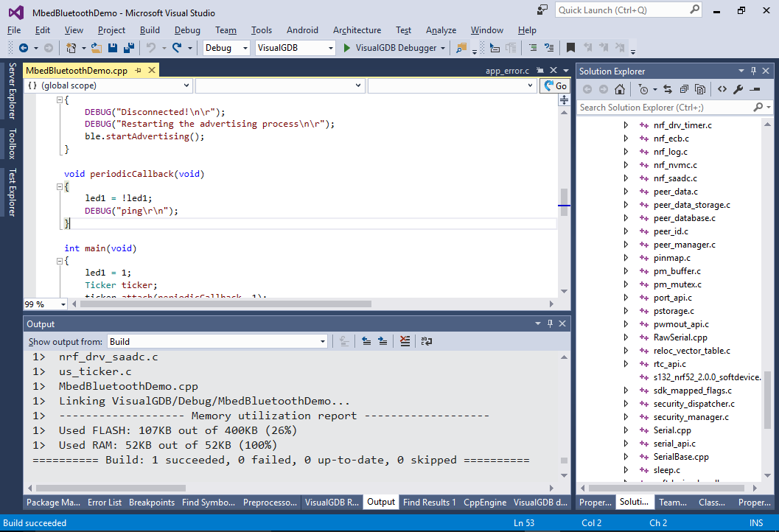The width and height of the screenshot is (779, 532).
Task: Collapse the periodicCallback function body
Action: pyautogui.click(x=60, y=186)
